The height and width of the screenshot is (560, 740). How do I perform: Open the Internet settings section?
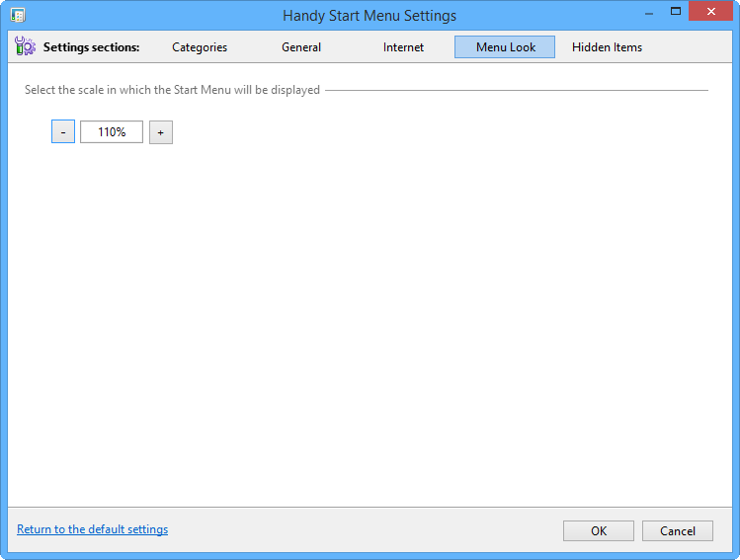[403, 47]
